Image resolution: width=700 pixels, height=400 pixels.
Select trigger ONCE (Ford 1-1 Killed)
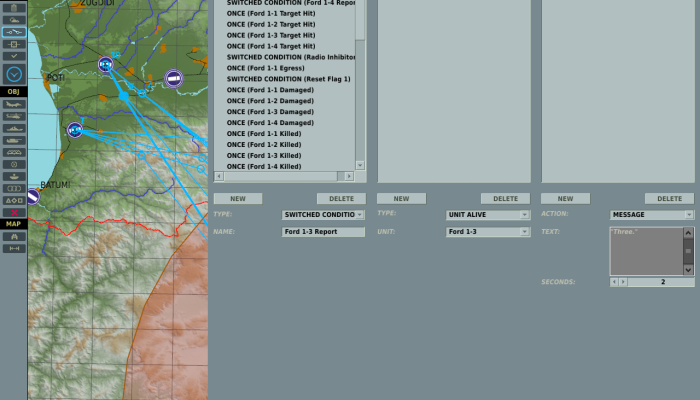click(x=264, y=134)
